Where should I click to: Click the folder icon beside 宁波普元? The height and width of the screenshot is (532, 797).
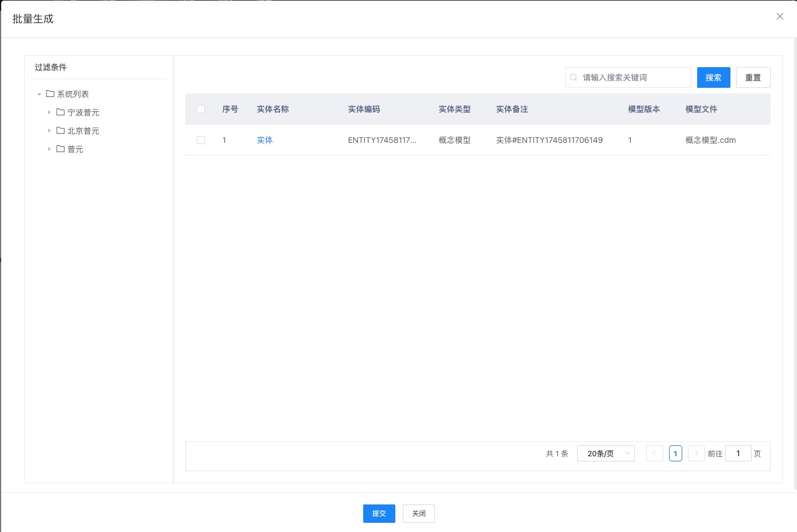click(61, 112)
